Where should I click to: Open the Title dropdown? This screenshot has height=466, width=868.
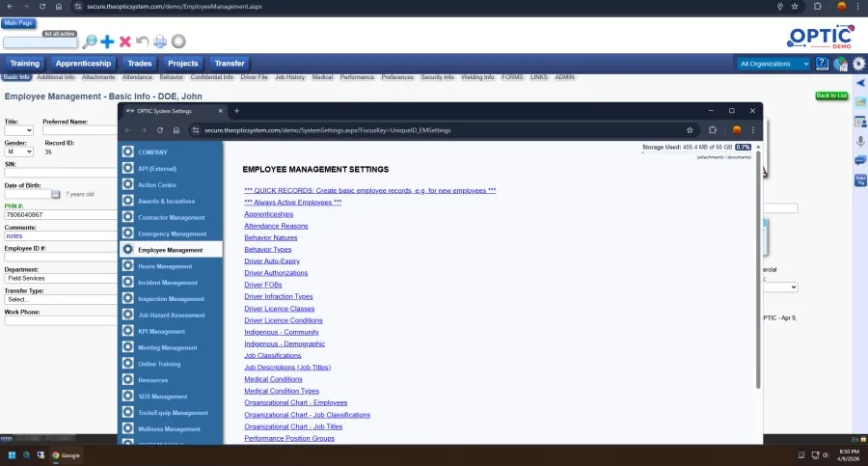click(x=19, y=130)
